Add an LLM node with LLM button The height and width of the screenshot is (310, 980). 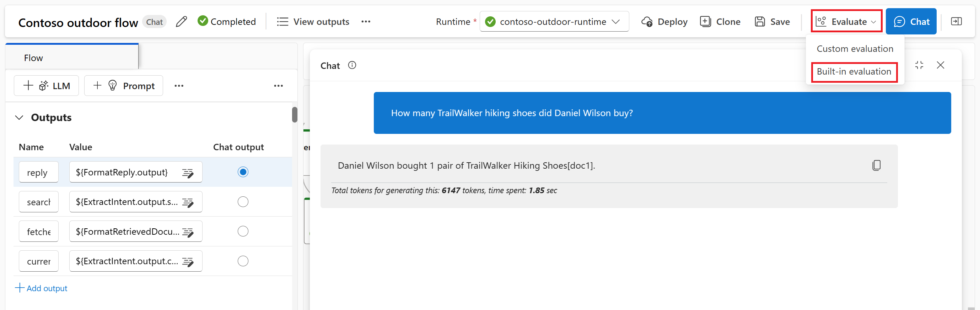[x=47, y=86]
